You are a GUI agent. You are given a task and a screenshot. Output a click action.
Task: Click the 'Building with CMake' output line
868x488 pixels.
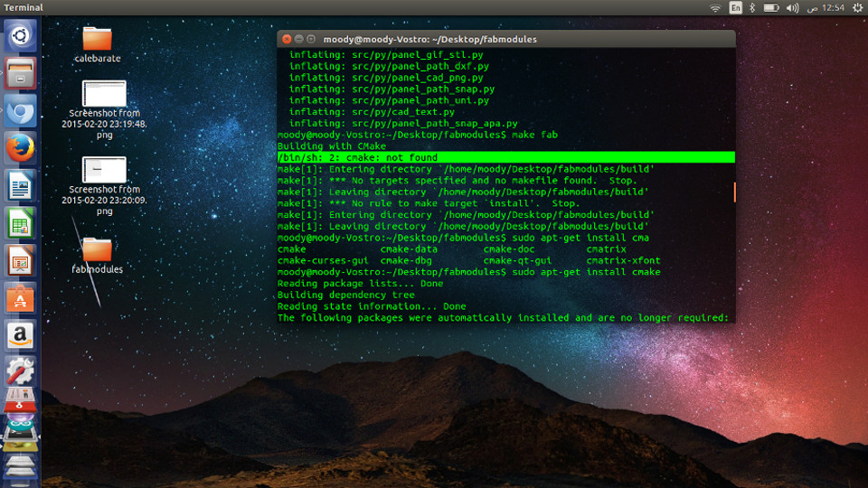click(x=332, y=146)
